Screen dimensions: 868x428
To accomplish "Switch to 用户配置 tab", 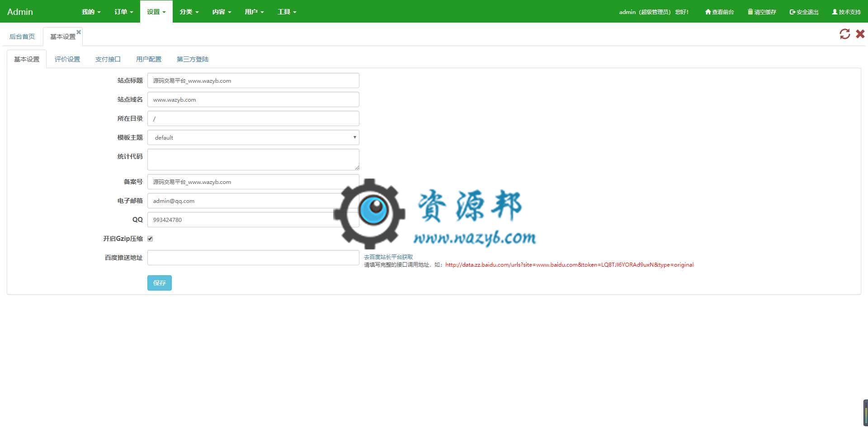I will pyautogui.click(x=149, y=59).
